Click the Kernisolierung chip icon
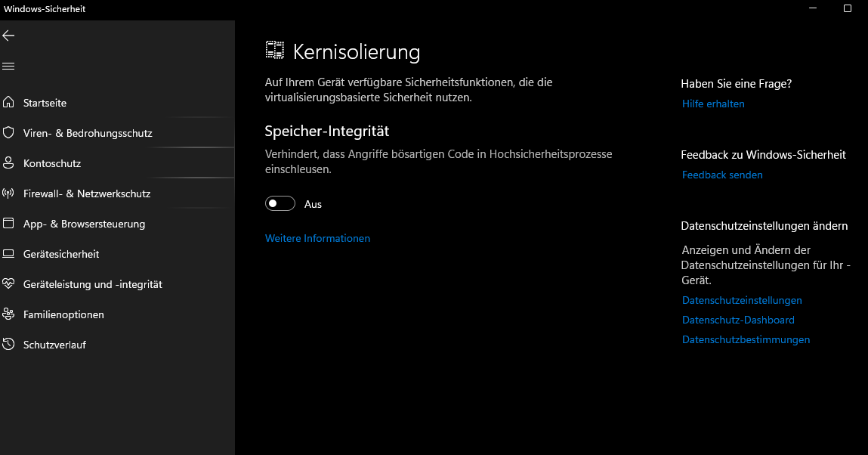 274,51
